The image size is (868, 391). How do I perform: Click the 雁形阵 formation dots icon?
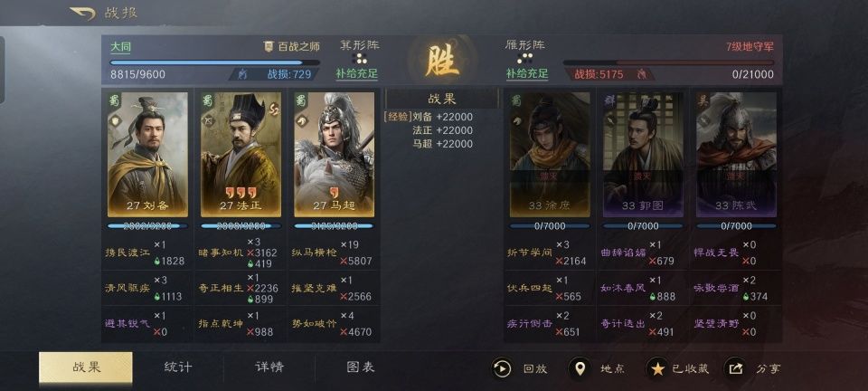(524, 59)
